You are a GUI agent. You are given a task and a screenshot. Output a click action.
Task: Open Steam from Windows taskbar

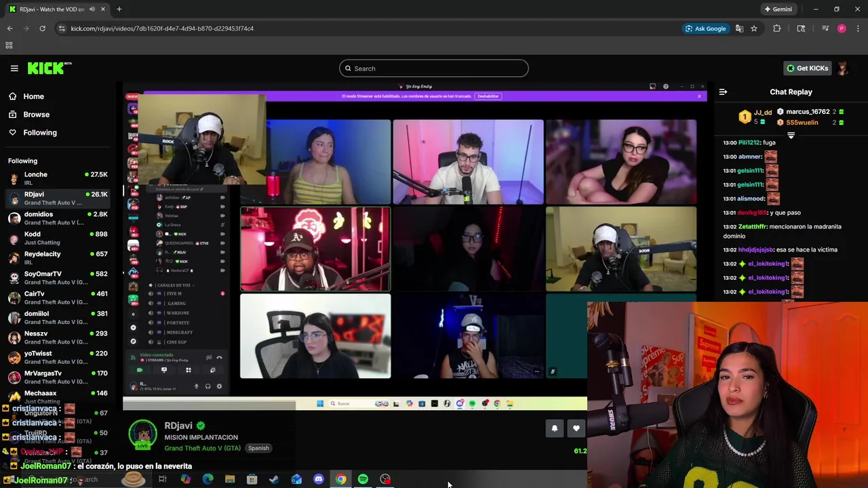274,479
